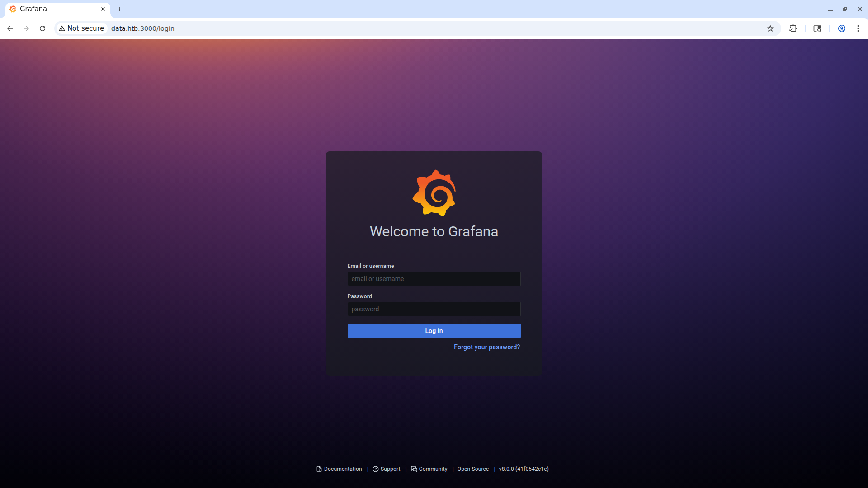This screenshot has width=868, height=488.
Task: Click the v8.0.0 (41f0542c1e) version text
Action: (x=524, y=469)
